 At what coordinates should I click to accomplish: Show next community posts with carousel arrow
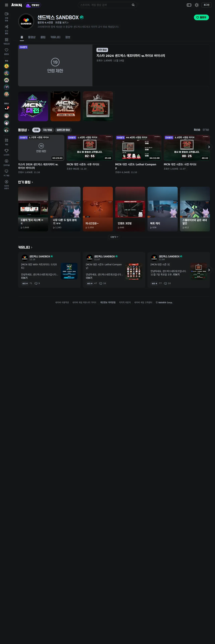click(209, 270)
